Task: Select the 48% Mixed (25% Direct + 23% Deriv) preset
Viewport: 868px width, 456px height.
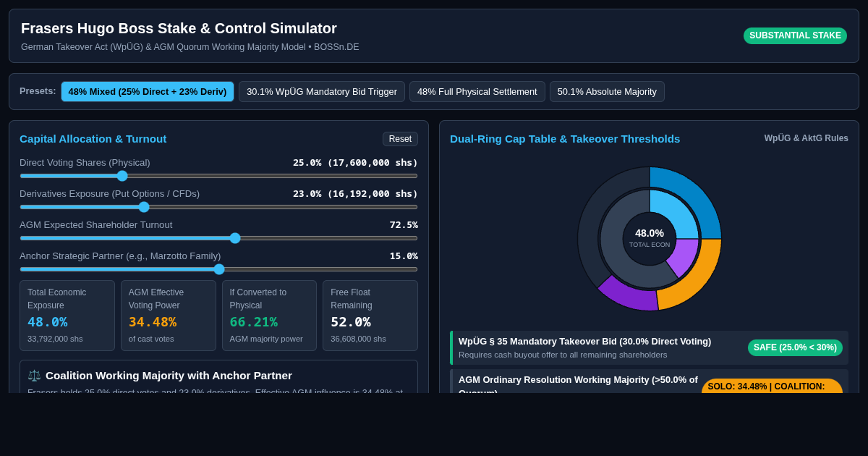Action: 148,92
